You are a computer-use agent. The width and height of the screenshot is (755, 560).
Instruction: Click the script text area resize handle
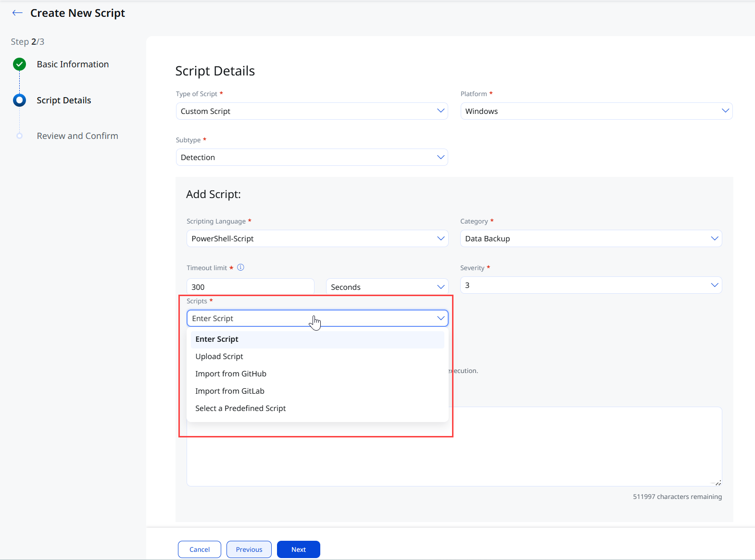click(x=717, y=483)
